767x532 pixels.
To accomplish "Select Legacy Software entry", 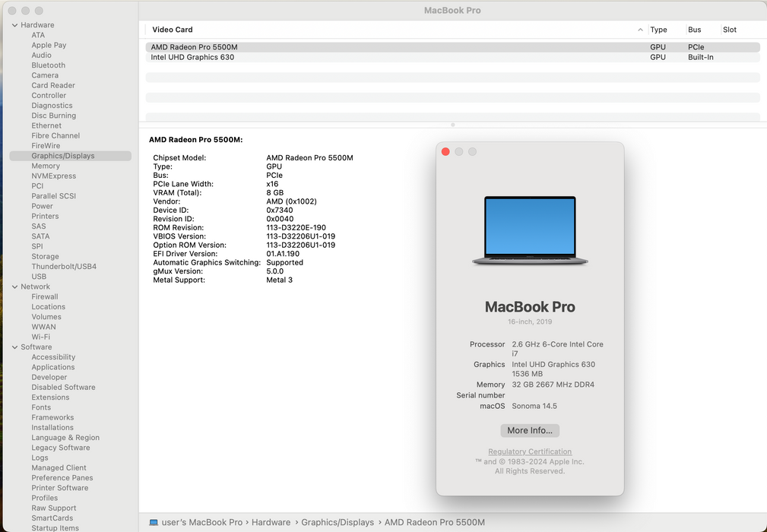I will (61, 448).
